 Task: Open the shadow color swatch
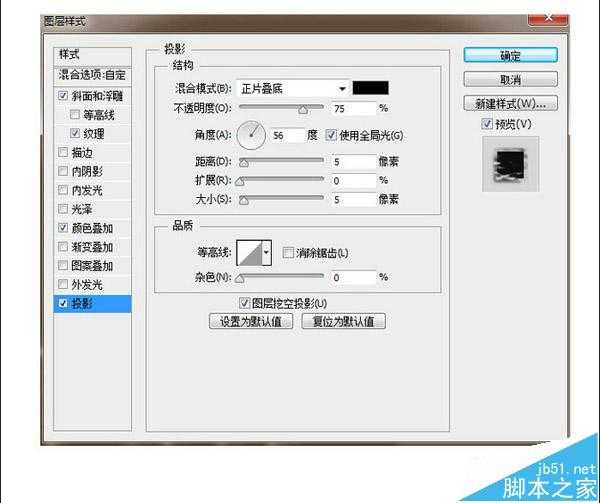tap(370, 88)
